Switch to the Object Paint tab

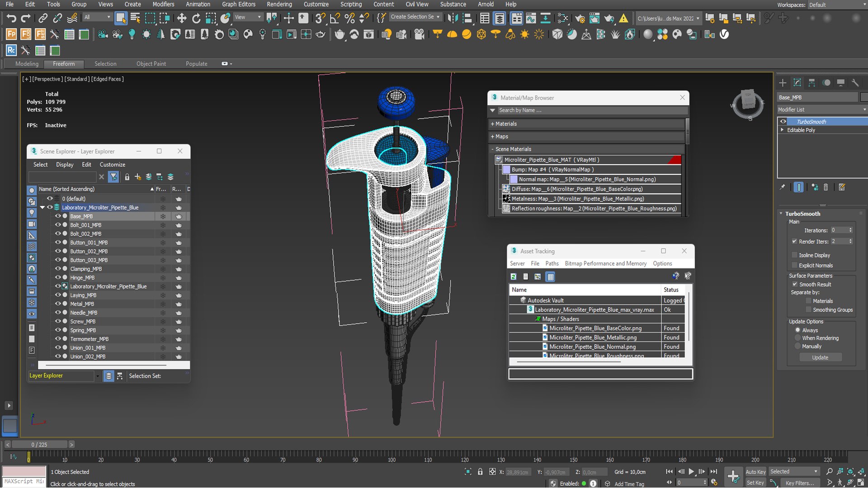pos(151,64)
